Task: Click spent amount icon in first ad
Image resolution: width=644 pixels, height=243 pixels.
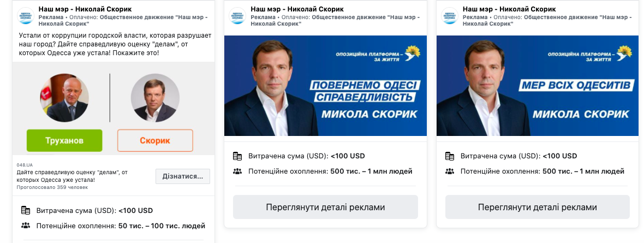Action: click(25, 210)
